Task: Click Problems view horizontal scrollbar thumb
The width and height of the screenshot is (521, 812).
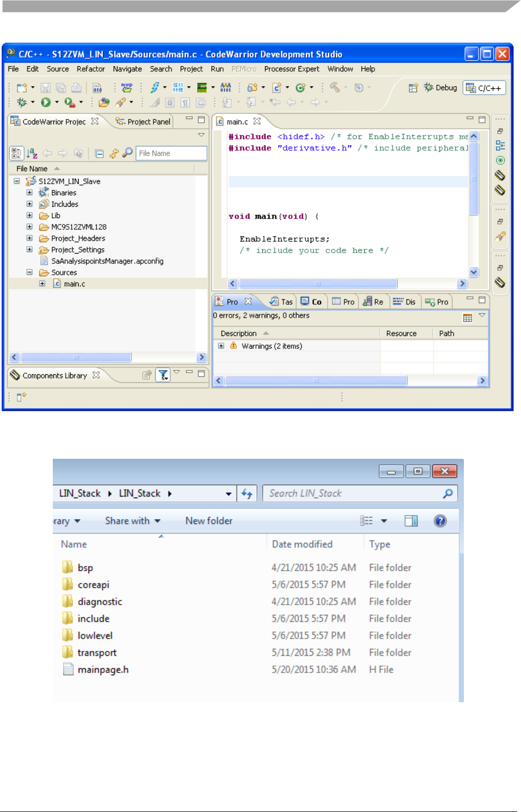Action: [316, 381]
